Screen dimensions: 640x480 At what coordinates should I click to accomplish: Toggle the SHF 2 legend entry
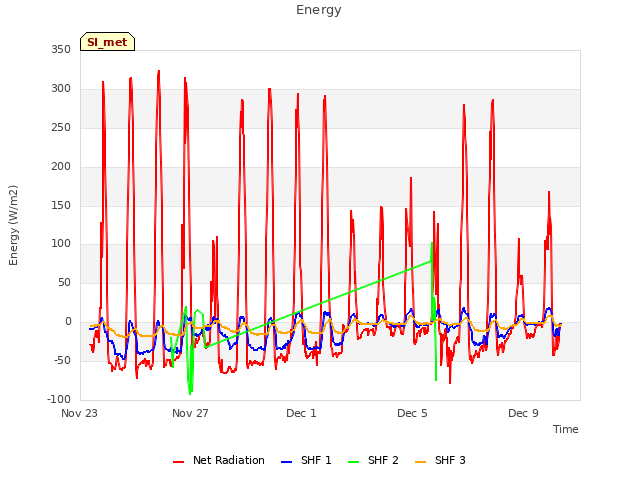pos(373,460)
